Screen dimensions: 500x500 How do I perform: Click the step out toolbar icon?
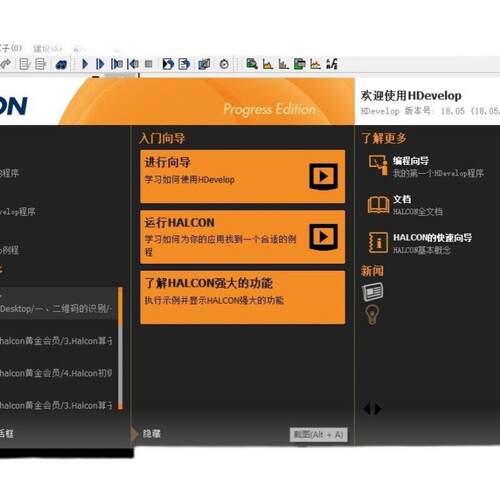click(x=133, y=64)
